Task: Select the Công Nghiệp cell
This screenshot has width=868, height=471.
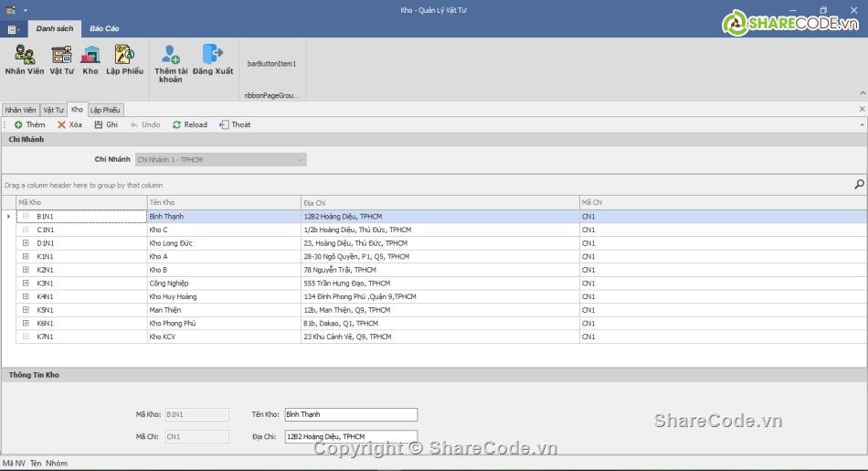Action: coord(224,284)
